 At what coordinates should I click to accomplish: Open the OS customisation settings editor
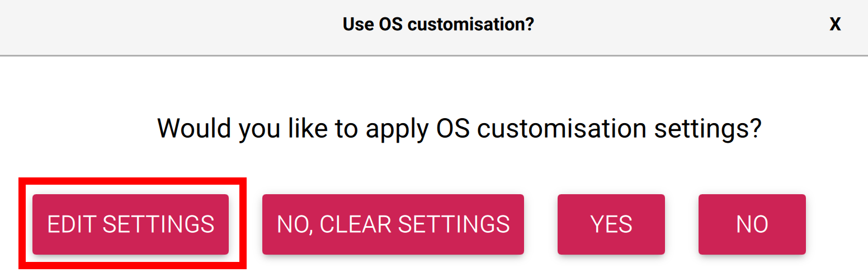tap(130, 224)
